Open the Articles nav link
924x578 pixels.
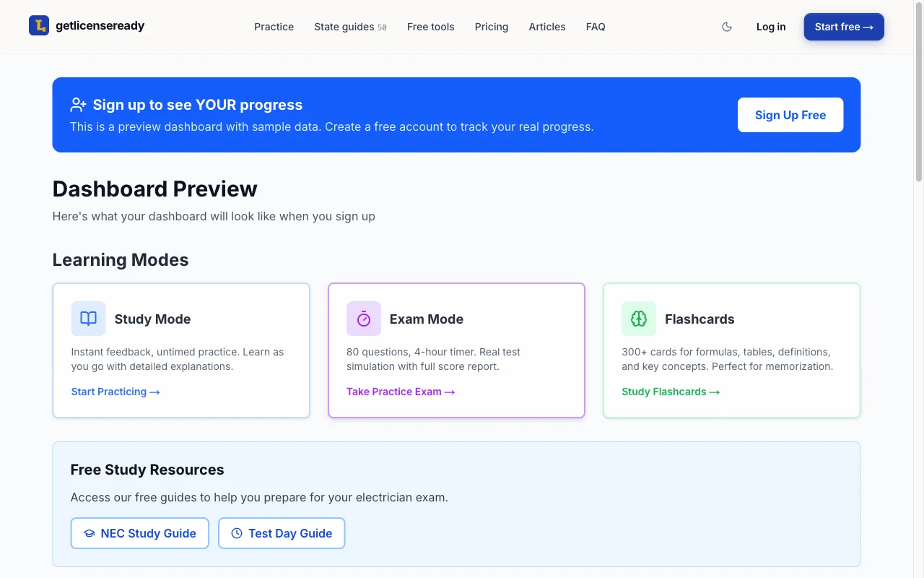point(547,27)
